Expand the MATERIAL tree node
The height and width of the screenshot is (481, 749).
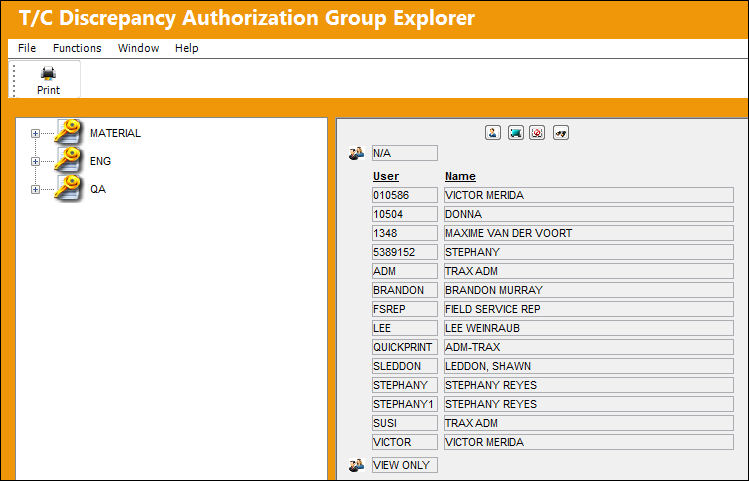coord(35,133)
